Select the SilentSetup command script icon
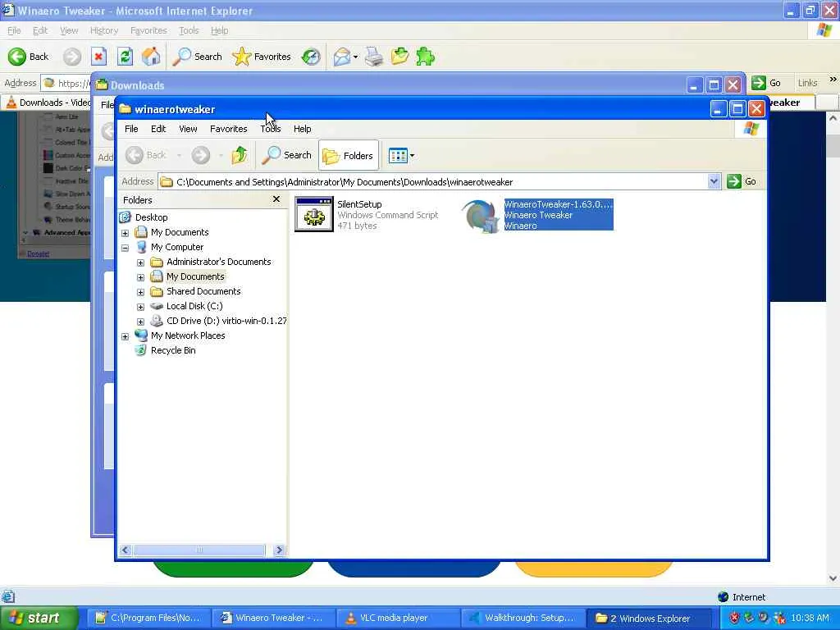Image resolution: width=840 pixels, height=630 pixels. coord(314,214)
